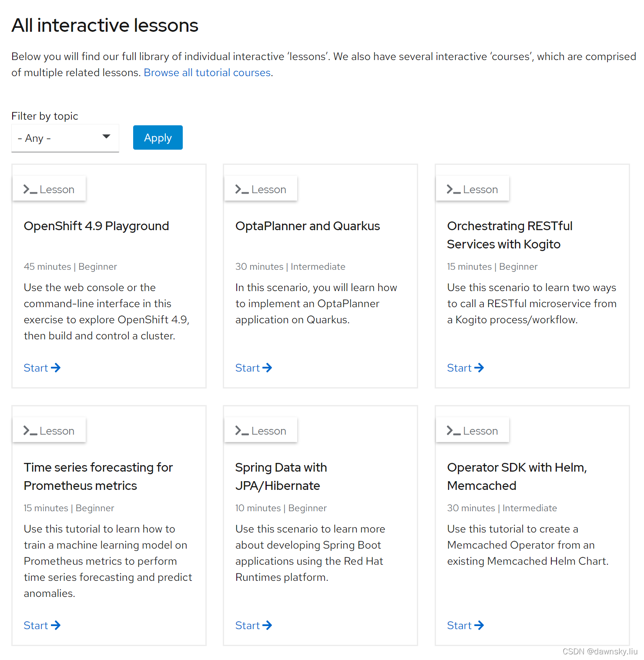Click Start arrow for Prometheus metrics lesson

click(x=56, y=626)
